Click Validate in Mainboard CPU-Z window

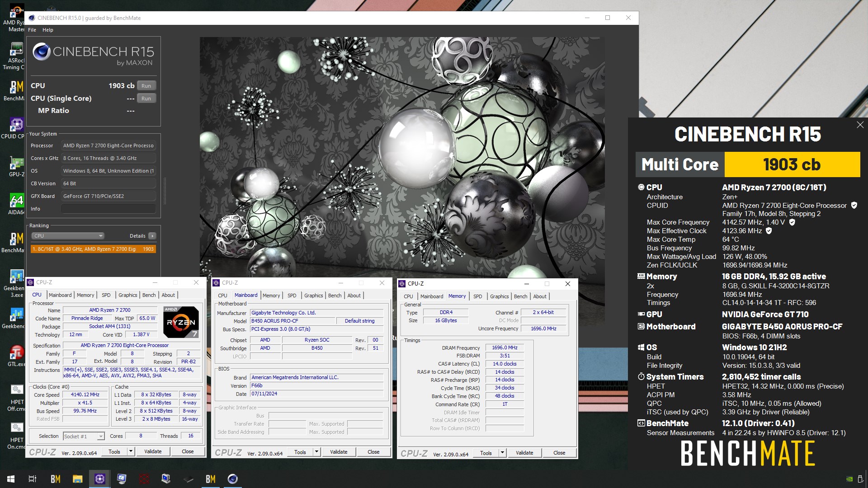pyautogui.click(x=339, y=452)
